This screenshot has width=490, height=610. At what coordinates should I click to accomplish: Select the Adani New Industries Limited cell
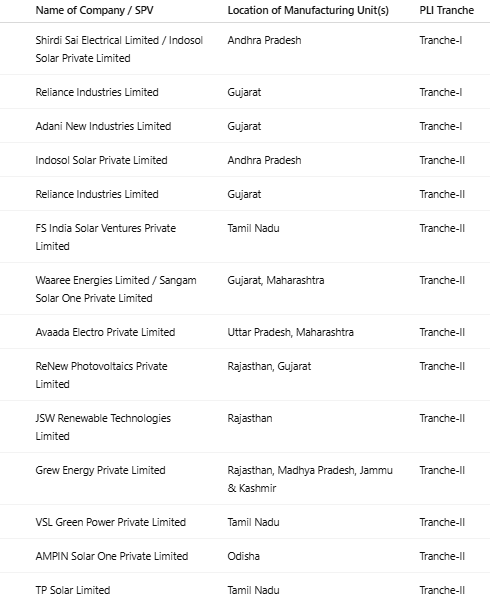click(103, 126)
